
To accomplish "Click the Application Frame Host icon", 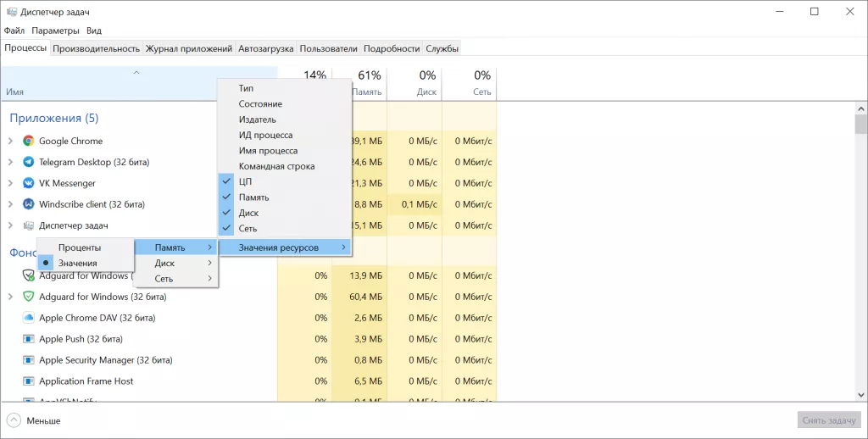I will 28,381.
